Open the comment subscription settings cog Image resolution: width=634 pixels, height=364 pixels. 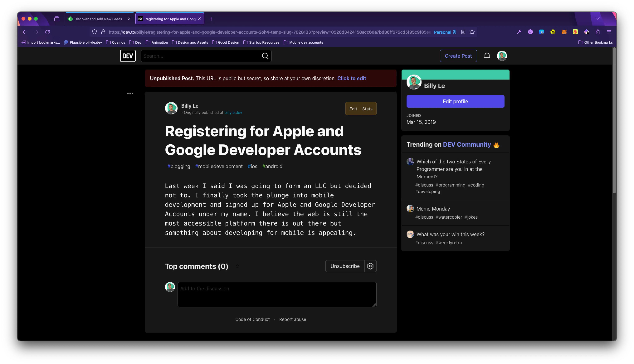(370, 266)
